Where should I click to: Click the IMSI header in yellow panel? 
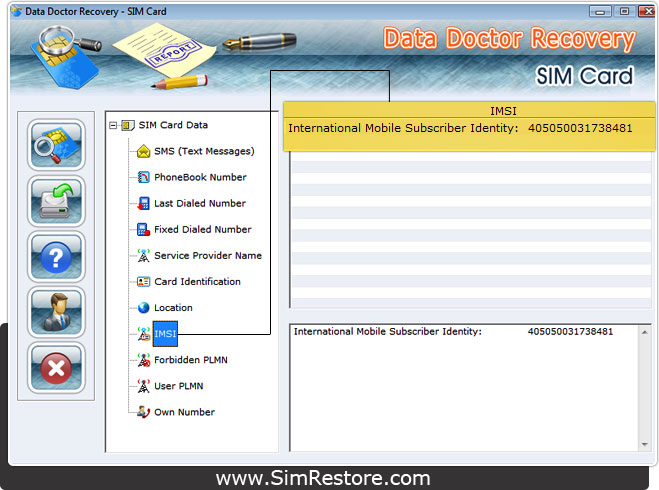pos(503,111)
